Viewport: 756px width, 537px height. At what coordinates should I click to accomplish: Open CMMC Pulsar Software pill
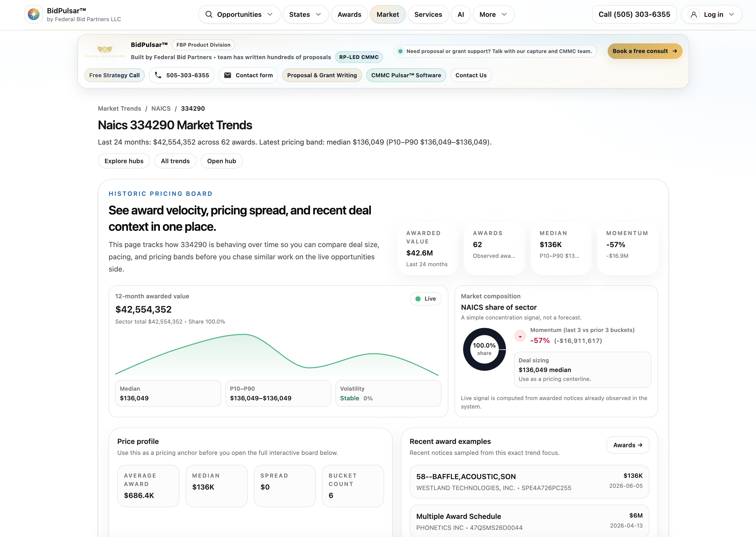(x=406, y=75)
